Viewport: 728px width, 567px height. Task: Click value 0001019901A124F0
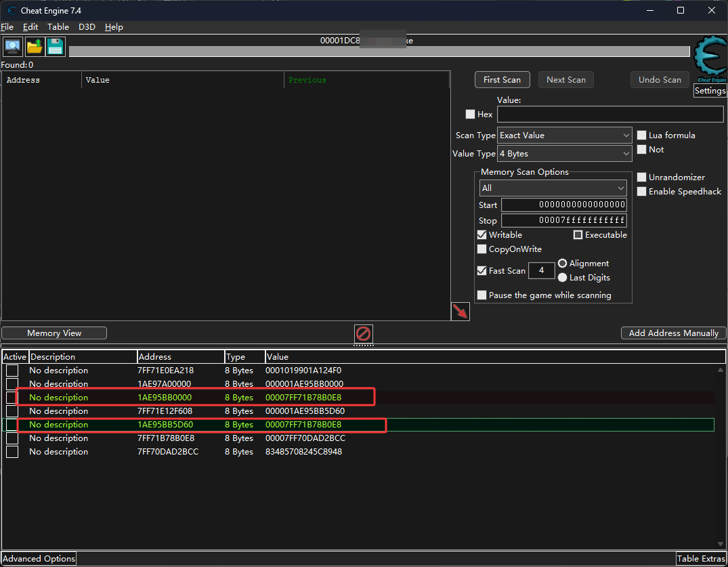pyautogui.click(x=303, y=371)
